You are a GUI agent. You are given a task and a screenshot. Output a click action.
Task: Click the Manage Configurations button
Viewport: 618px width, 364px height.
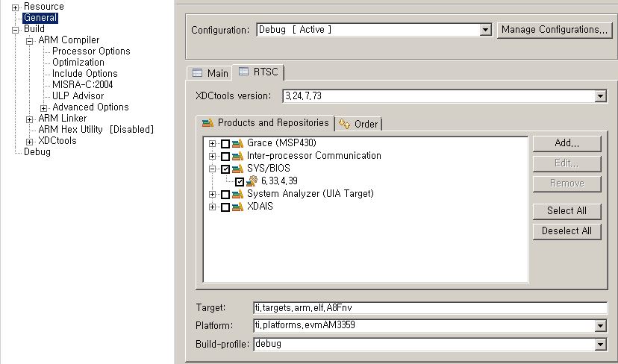(x=554, y=30)
